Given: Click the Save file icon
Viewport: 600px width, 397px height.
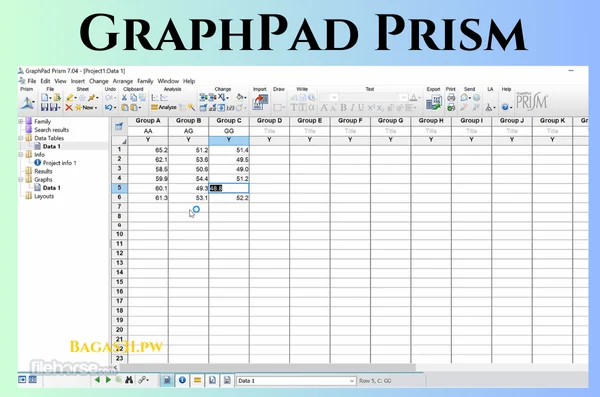Looking at the screenshot, I should [x=44, y=108].
